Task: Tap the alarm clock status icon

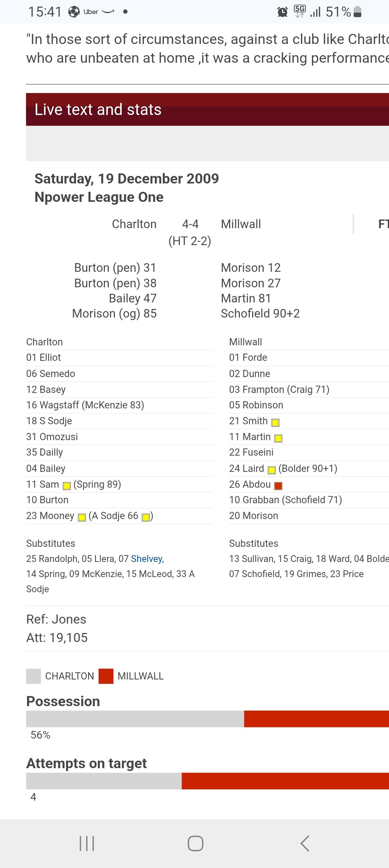Action: click(282, 12)
